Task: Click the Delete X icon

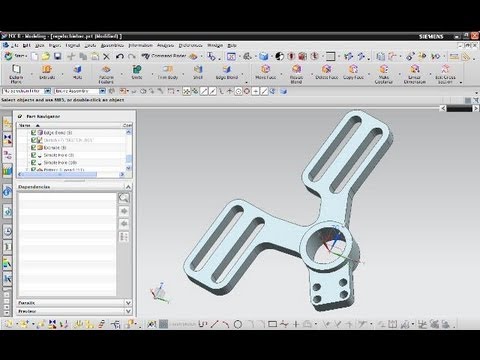Action: tap(106, 56)
